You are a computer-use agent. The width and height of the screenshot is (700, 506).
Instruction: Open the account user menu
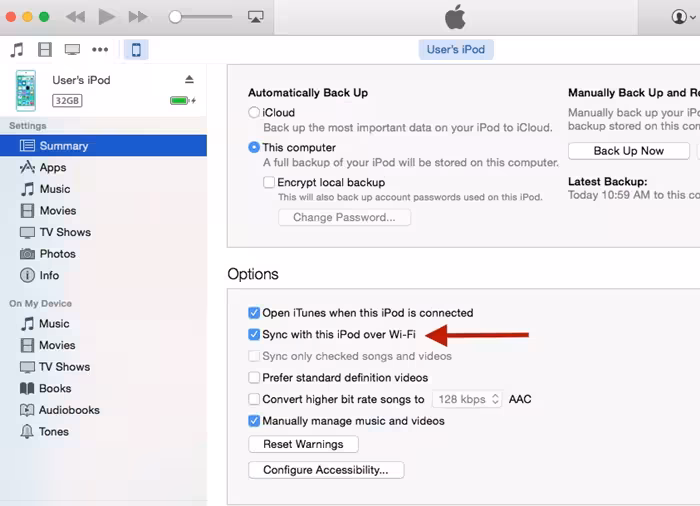tap(683, 17)
